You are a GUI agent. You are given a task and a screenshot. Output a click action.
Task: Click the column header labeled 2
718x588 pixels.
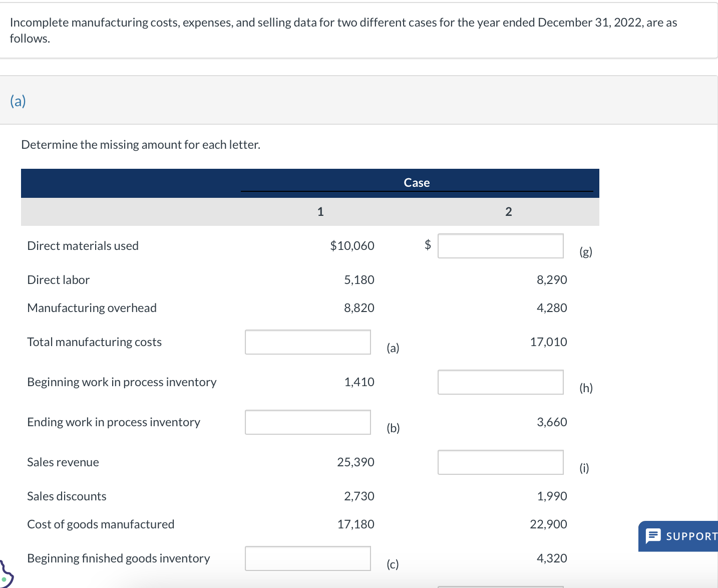coord(509,211)
